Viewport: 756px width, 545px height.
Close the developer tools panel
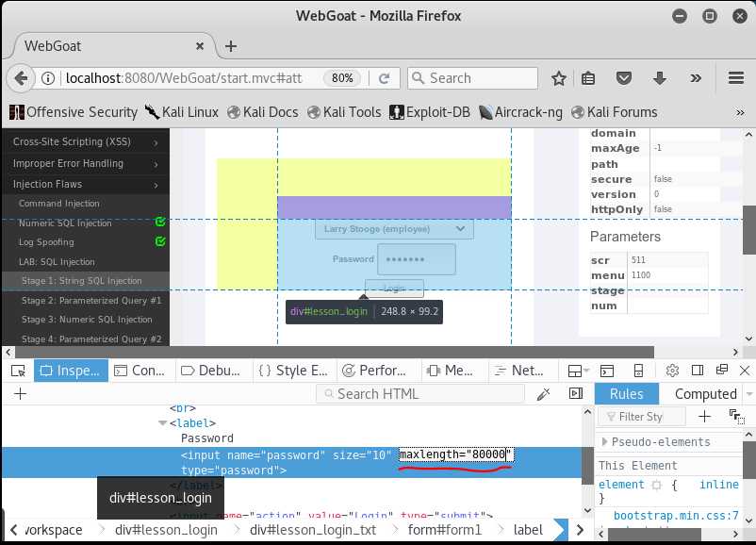[x=745, y=371]
